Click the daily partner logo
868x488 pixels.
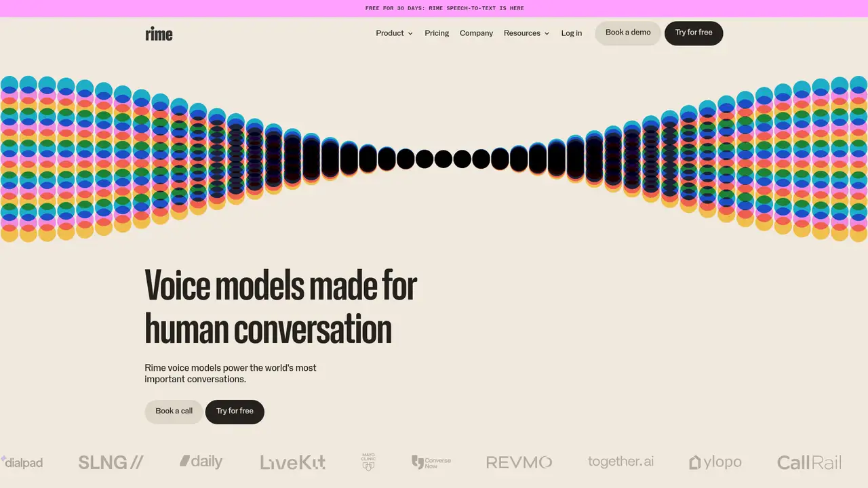coord(201,462)
